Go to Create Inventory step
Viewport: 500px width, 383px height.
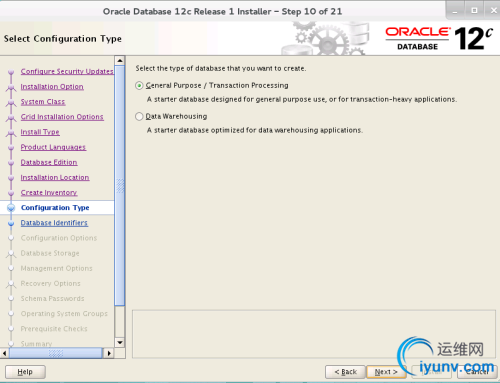pos(49,193)
